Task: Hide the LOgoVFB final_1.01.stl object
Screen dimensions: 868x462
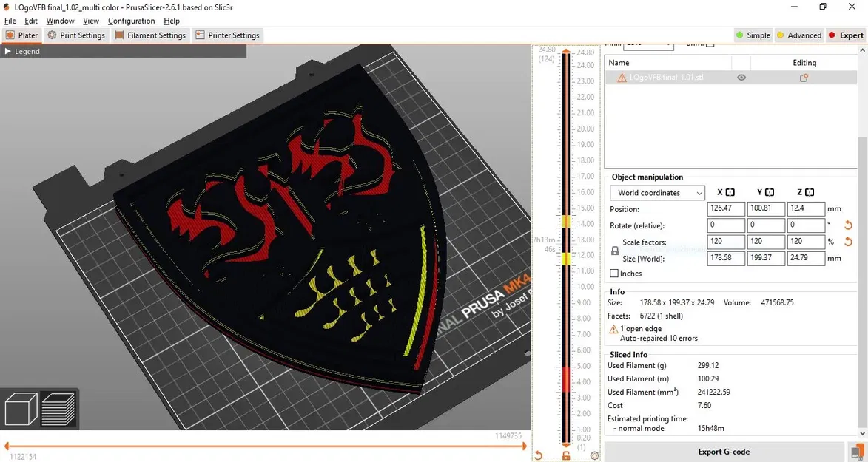Action: (x=741, y=78)
